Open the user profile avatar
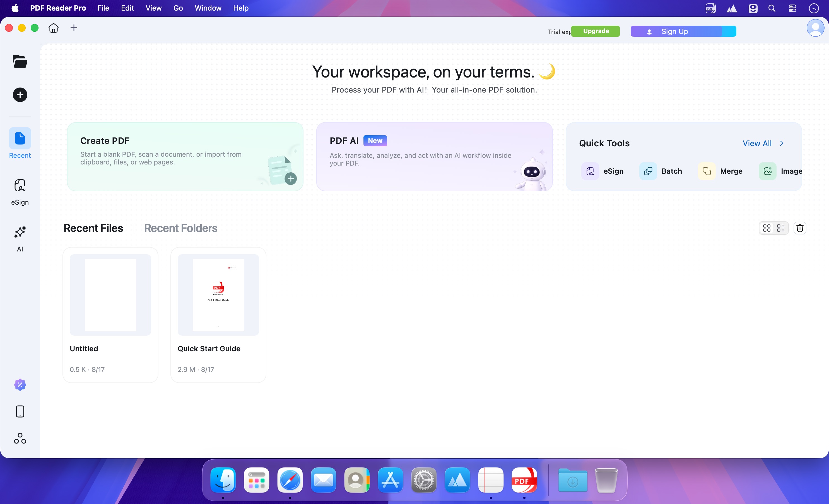The image size is (829, 504). 816,28
